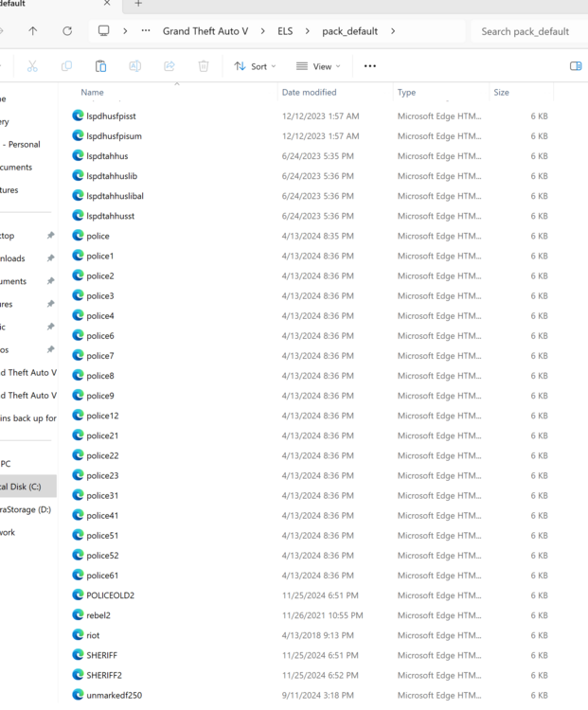Expand chevron after Grand Theft Auto V breadcrumb

(x=262, y=31)
